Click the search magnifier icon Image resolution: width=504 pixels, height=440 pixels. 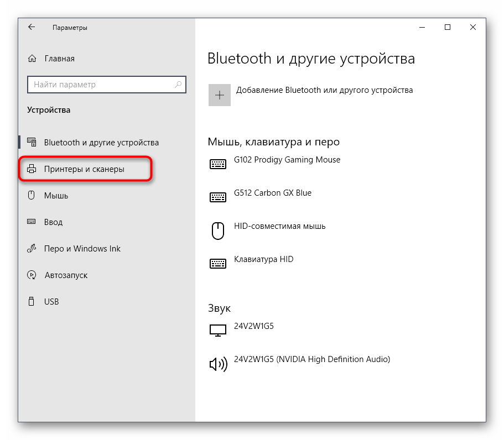[x=178, y=85]
